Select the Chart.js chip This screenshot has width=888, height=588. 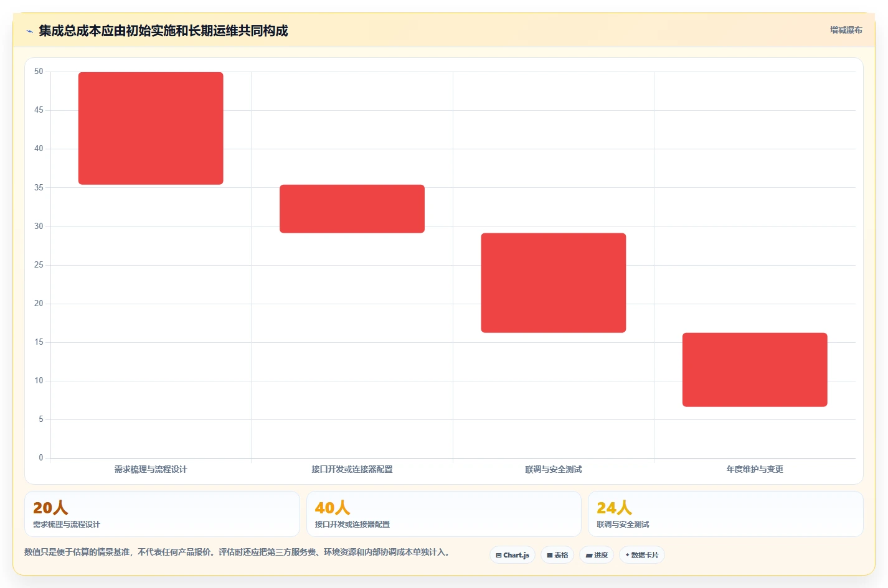coord(512,555)
